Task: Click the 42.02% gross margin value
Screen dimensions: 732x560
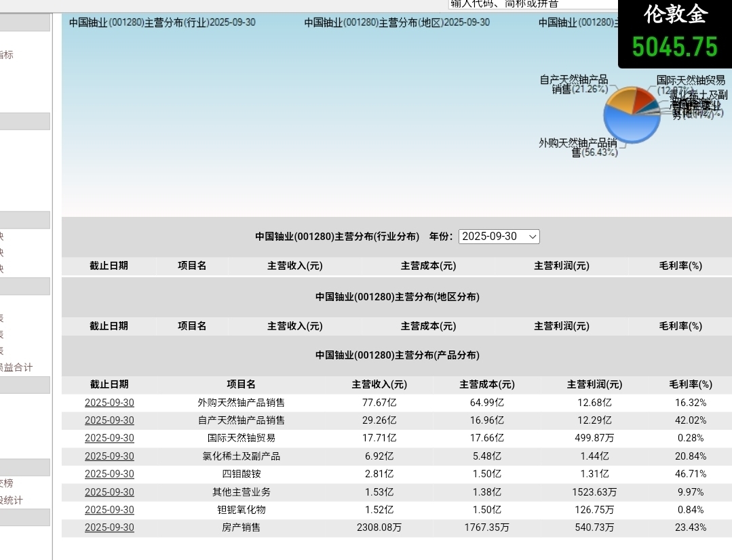Action: pyautogui.click(x=691, y=420)
